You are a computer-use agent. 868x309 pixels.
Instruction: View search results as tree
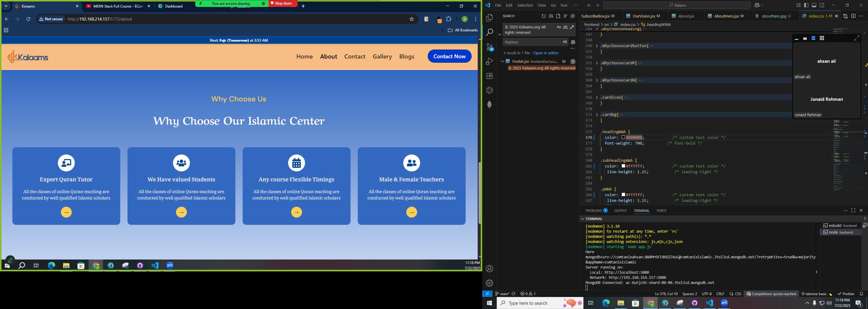click(565, 16)
